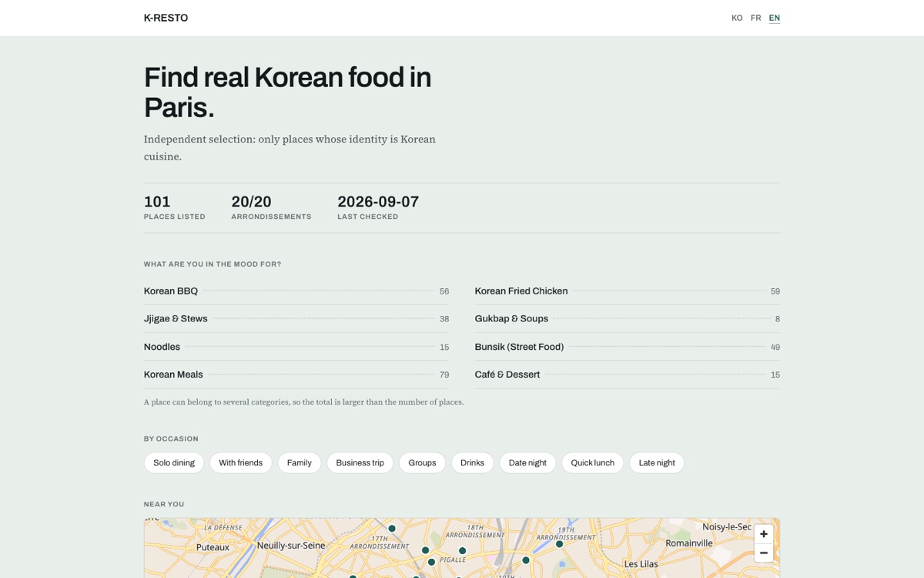This screenshot has height=578, width=924.
Task: Click the "Find real Korean food in Paris." heading
Action: point(288,92)
